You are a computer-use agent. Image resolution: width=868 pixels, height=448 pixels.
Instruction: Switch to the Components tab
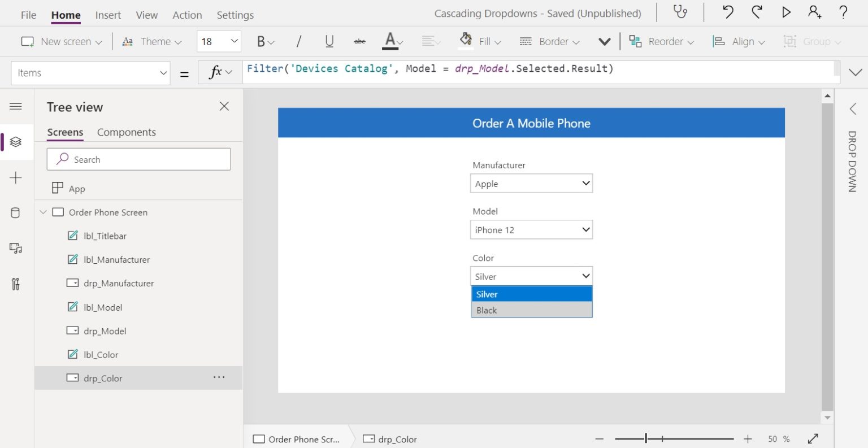(126, 132)
